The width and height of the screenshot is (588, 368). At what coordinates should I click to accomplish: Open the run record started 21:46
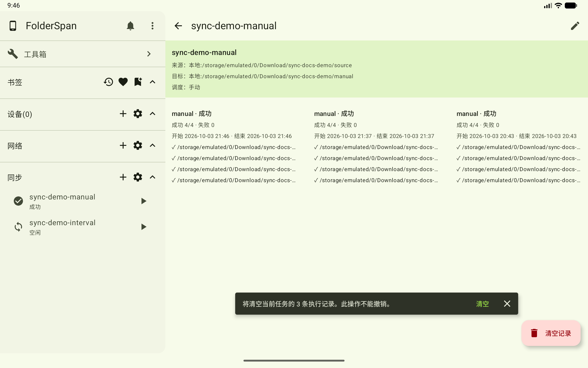coord(234,147)
